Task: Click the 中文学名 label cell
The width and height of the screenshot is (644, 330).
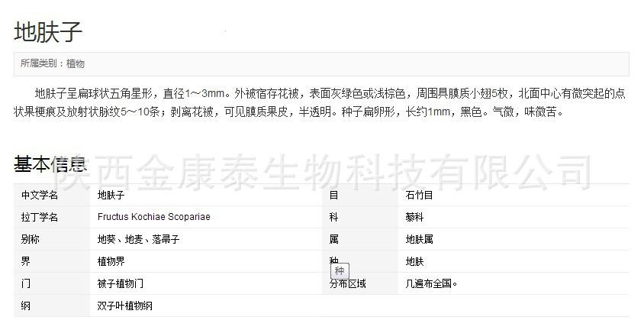Action: pyautogui.click(x=52, y=195)
